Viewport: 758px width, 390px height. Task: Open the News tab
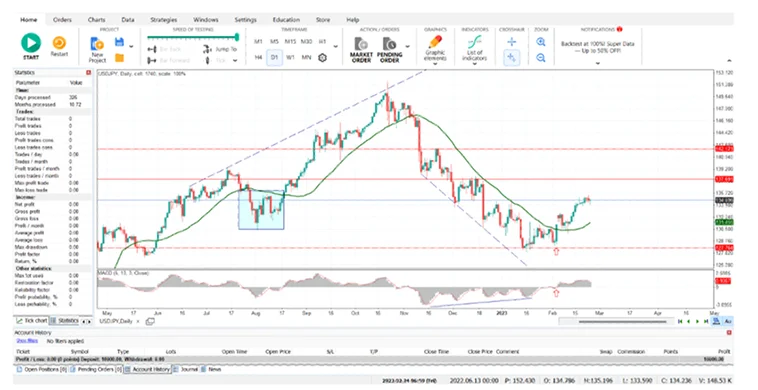211,369
